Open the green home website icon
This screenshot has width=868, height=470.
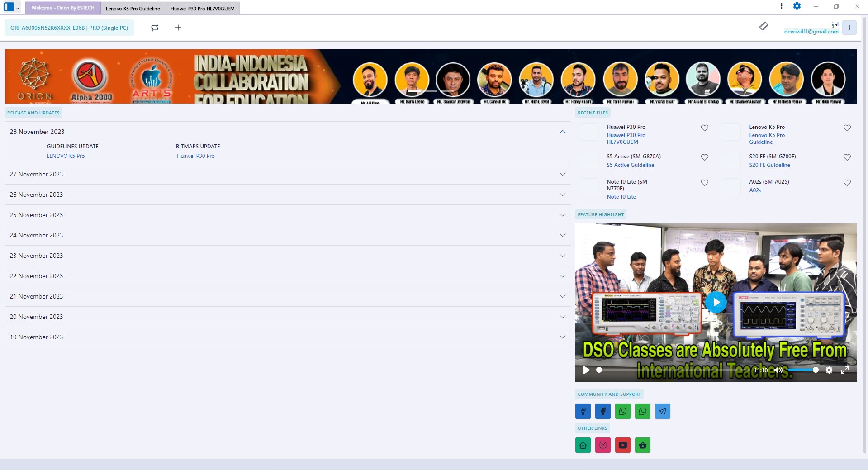click(583, 445)
